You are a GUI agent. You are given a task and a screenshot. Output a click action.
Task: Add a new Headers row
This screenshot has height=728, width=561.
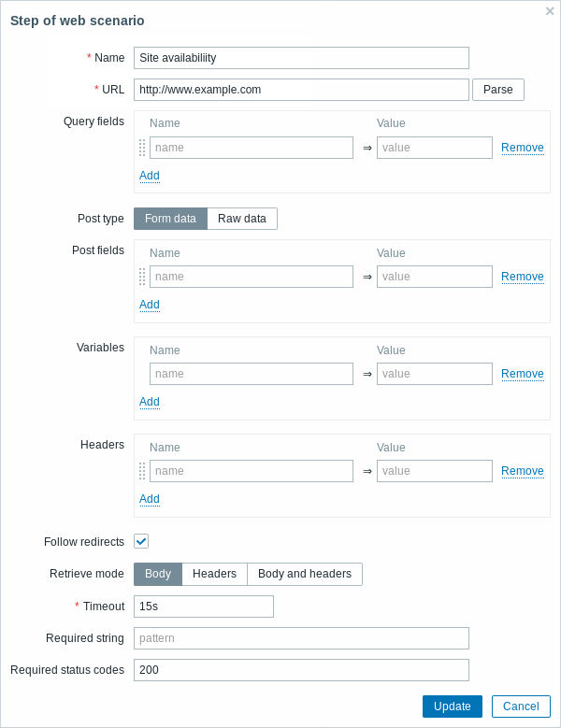[150, 499]
